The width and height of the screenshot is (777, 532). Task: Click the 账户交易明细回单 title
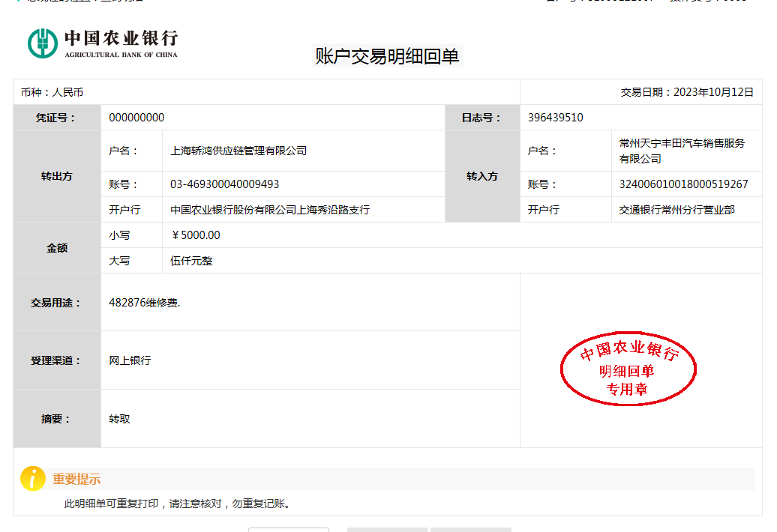coord(387,56)
